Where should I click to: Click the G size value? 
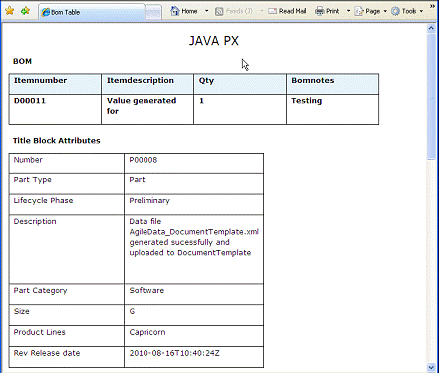pos(132,311)
